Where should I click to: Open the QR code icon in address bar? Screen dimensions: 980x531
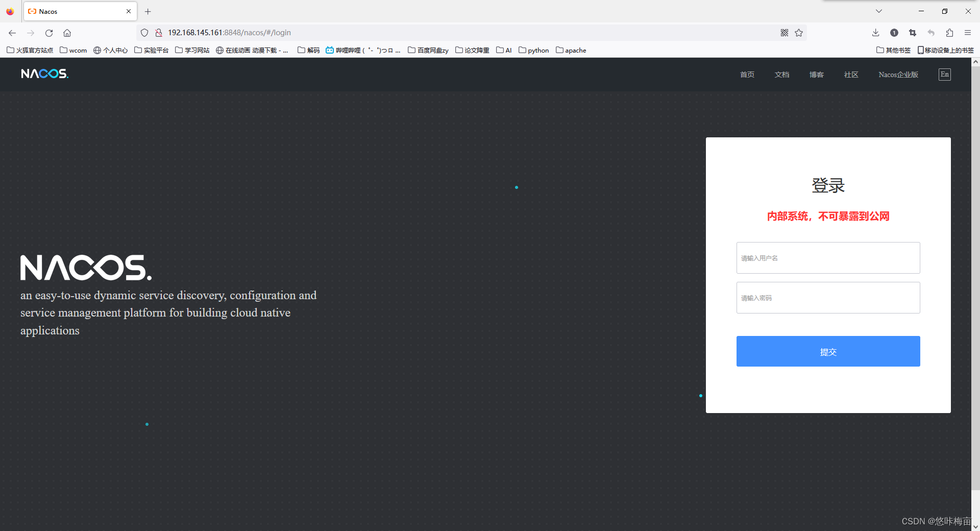(785, 33)
